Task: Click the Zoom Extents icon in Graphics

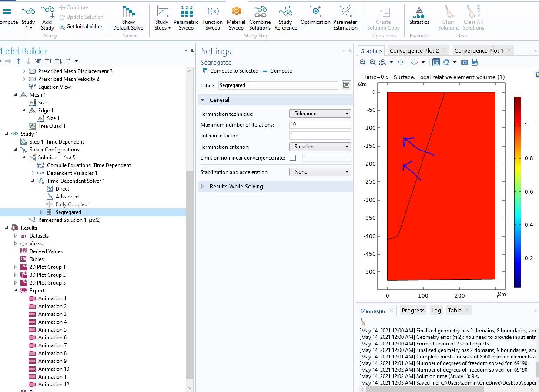Action: coord(401,63)
